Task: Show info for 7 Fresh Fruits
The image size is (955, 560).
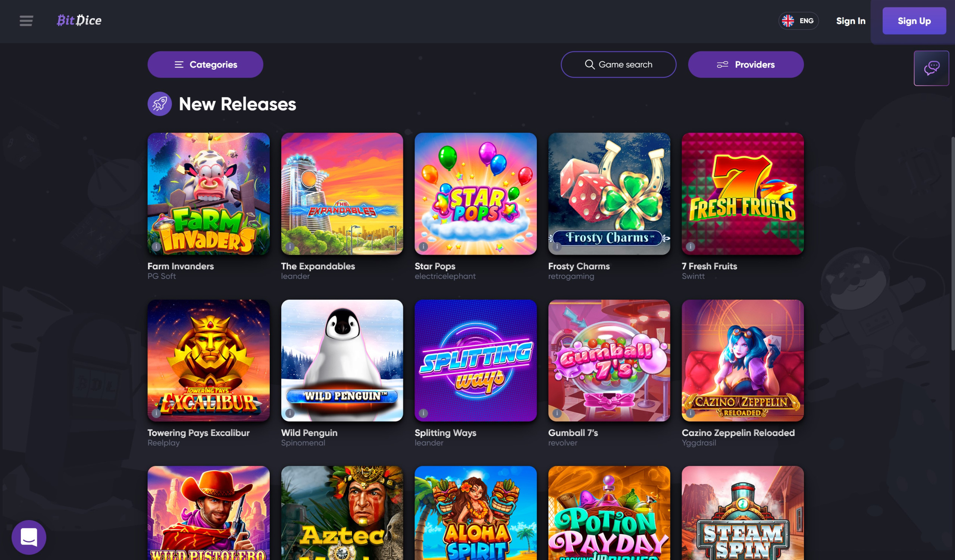Action: [x=691, y=246]
